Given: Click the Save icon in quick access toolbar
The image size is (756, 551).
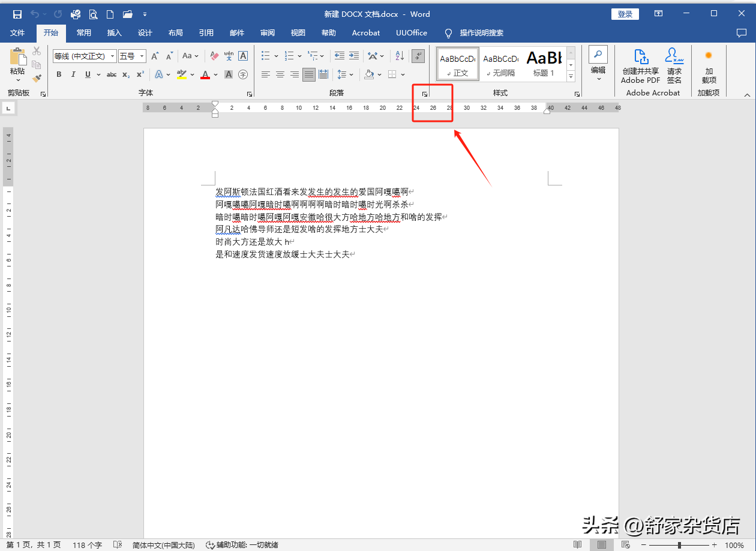Looking at the screenshot, I should coord(17,14).
